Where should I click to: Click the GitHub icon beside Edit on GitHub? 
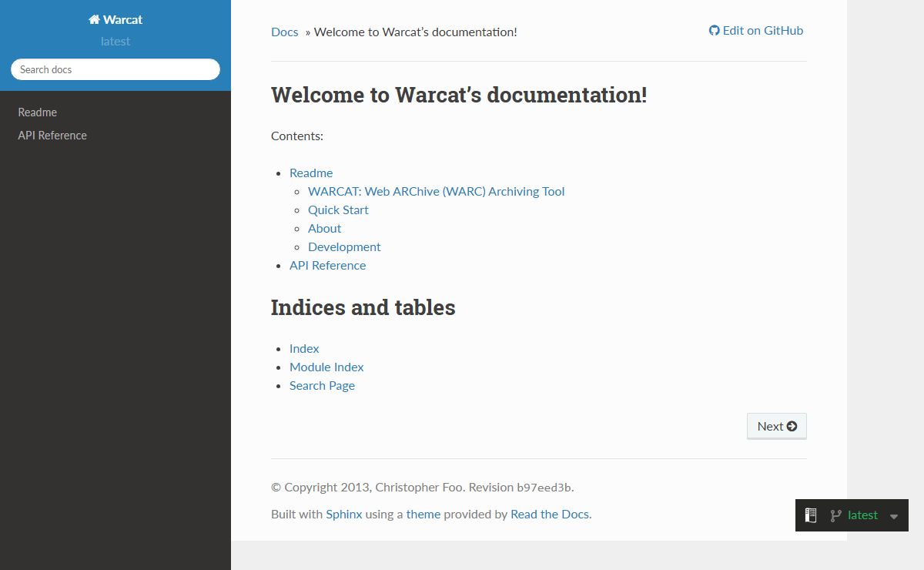715,31
